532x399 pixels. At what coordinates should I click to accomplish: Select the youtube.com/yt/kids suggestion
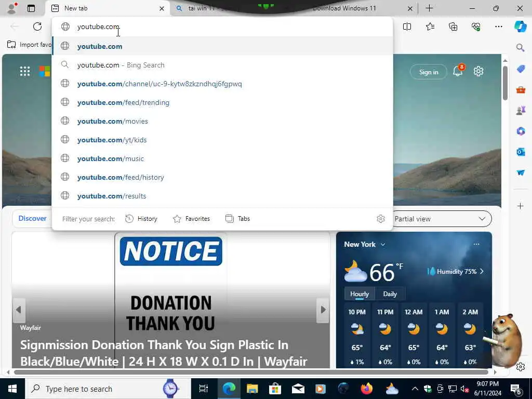222,140
